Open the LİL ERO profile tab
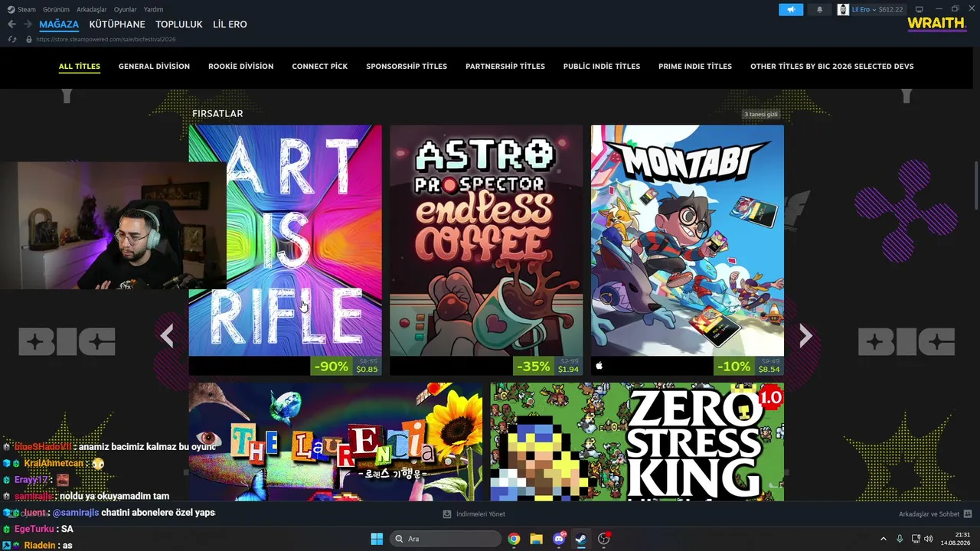 [230, 24]
